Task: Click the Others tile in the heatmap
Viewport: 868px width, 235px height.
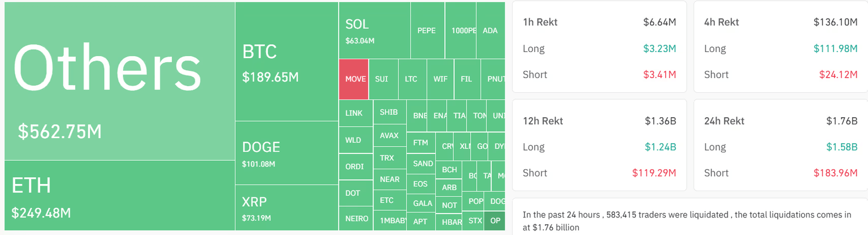Action: 119,81
